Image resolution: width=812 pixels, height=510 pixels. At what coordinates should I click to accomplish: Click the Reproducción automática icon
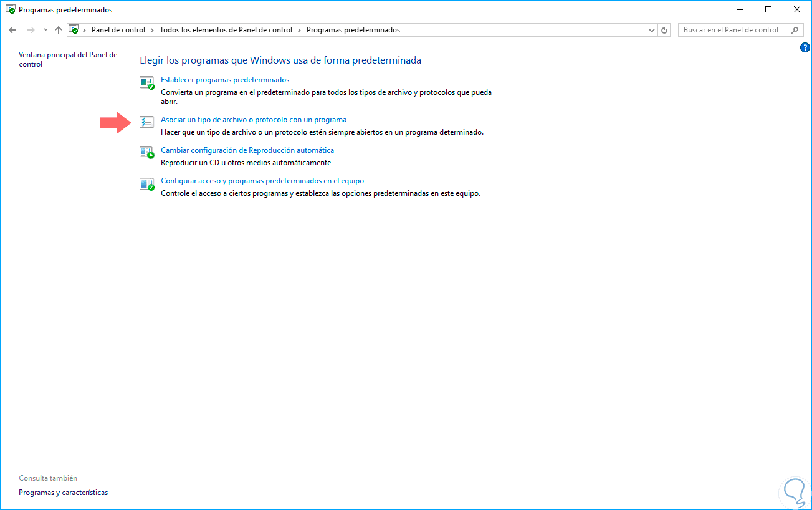147,153
